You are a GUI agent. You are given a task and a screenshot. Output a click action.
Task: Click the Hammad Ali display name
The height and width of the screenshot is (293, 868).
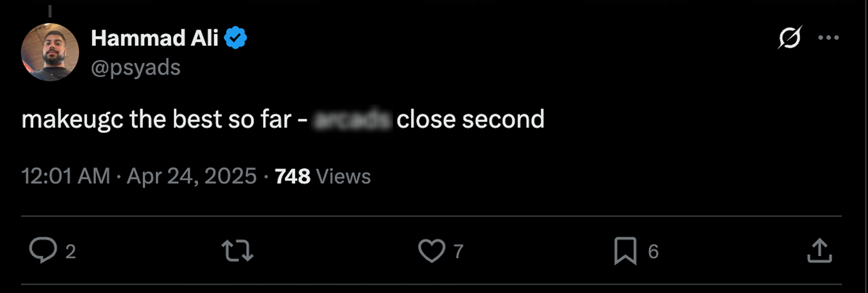155,38
